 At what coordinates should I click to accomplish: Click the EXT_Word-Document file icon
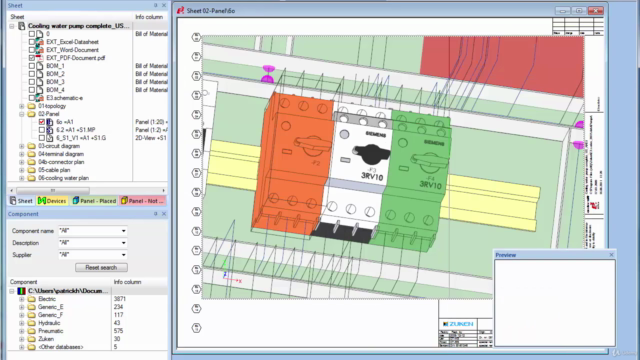[x=40, y=50]
